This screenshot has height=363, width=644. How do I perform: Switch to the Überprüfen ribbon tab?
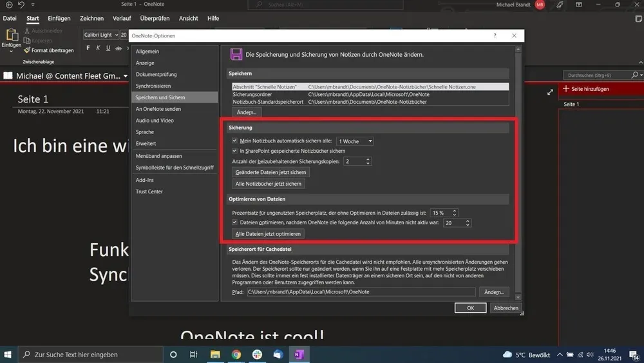(x=155, y=18)
